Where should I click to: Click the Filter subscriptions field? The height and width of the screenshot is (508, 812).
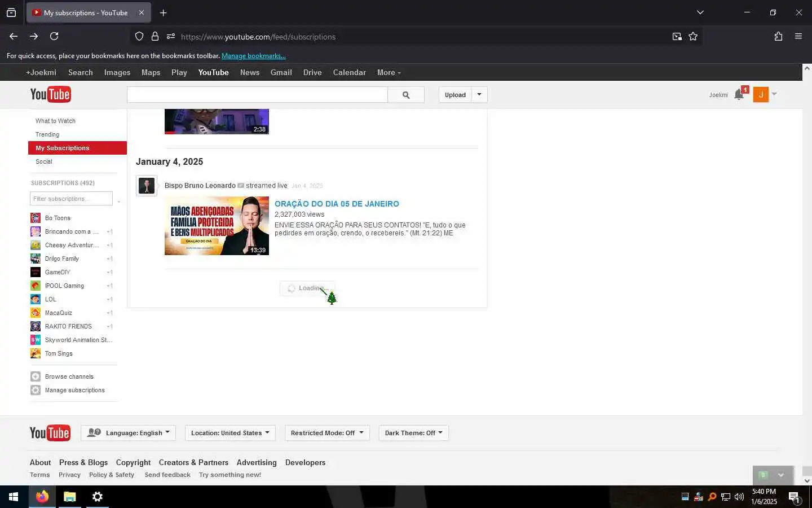[71, 199]
